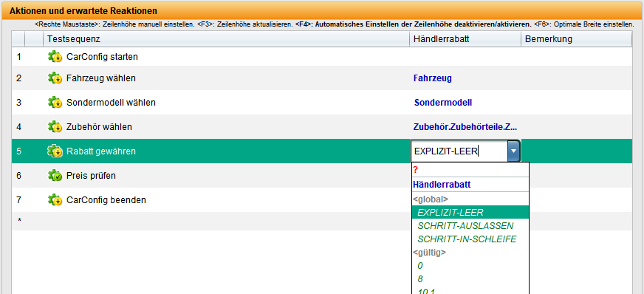This screenshot has width=644, height=294.
Task: Select row number 4
Action: point(19,126)
